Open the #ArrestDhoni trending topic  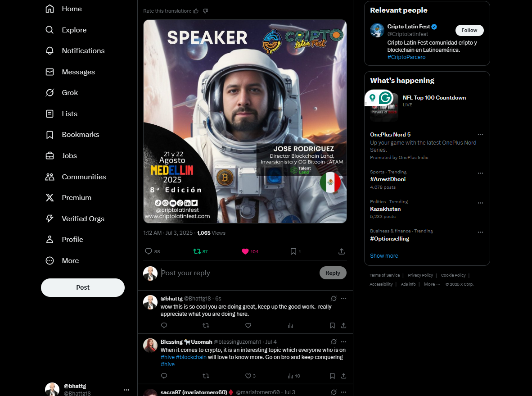pyautogui.click(x=388, y=179)
